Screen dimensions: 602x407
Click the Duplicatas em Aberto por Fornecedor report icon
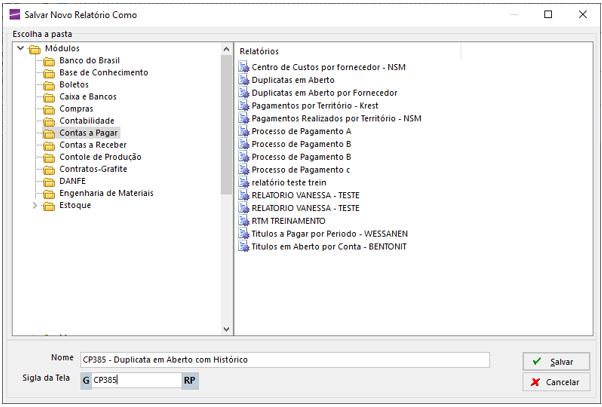click(x=244, y=93)
